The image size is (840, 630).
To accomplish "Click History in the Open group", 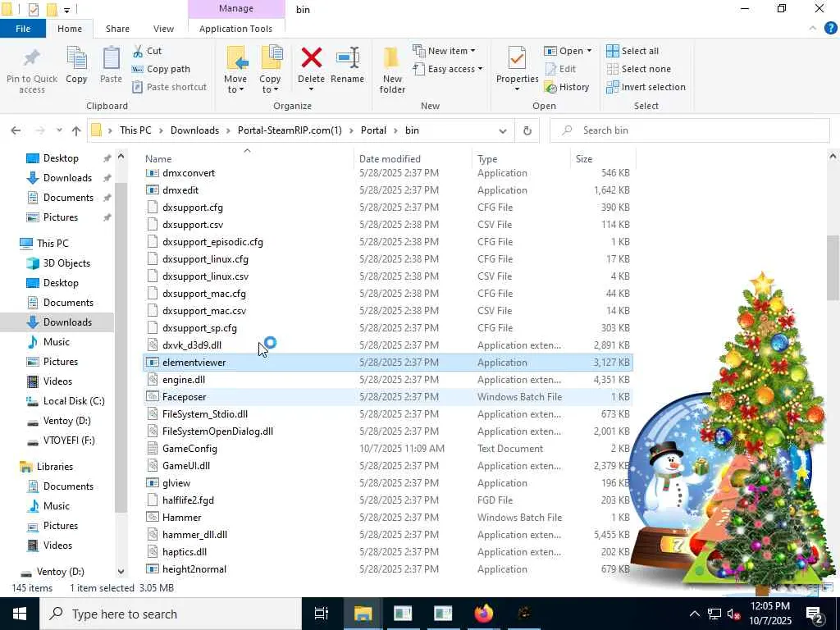I will pyautogui.click(x=567, y=87).
